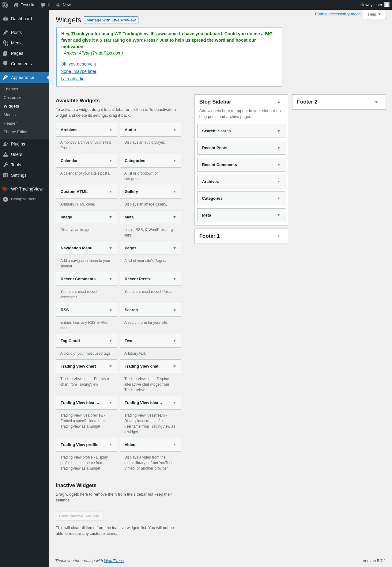Select the available Text widget title
Viewport: 392px width, 567px height.
tap(129, 341)
